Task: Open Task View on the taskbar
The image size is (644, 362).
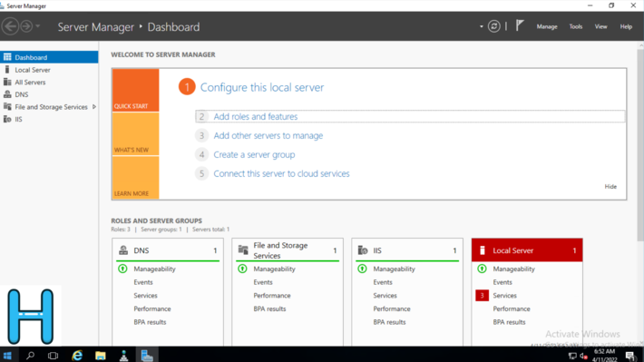Action: click(53, 355)
